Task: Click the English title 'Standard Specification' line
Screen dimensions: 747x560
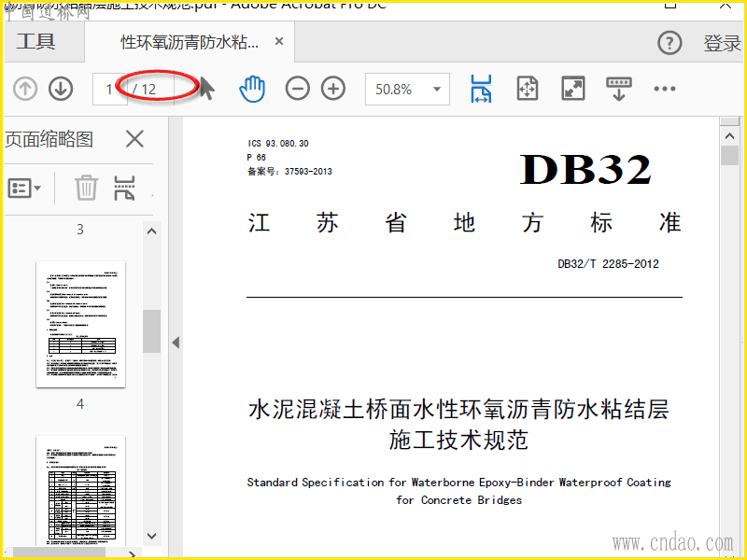Action: [x=458, y=483]
